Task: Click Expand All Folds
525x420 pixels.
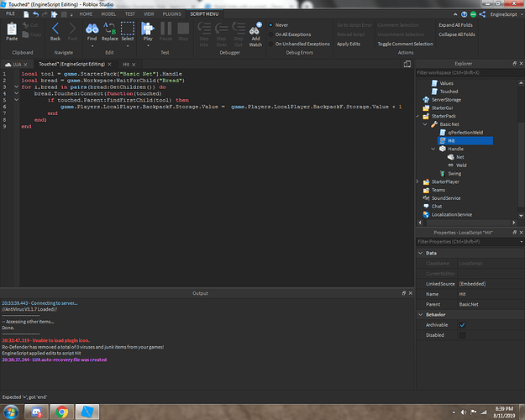Action: pyautogui.click(x=455, y=25)
